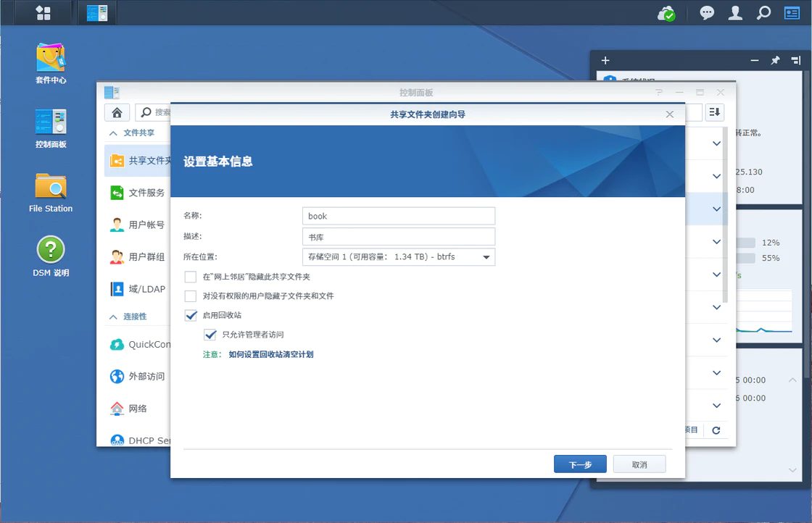Image resolution: width=812 pixels, height=523 pixels.
Task: Open 套件中心 from the desktop
Action: tap(50, 61)
